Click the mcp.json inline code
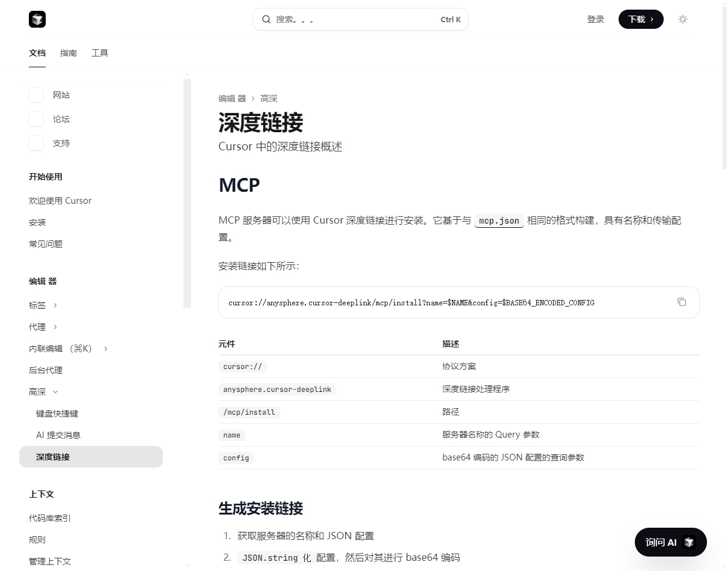The width and height of the screenshot is (728, 571). pyautogui.click(x=499, y=221)
